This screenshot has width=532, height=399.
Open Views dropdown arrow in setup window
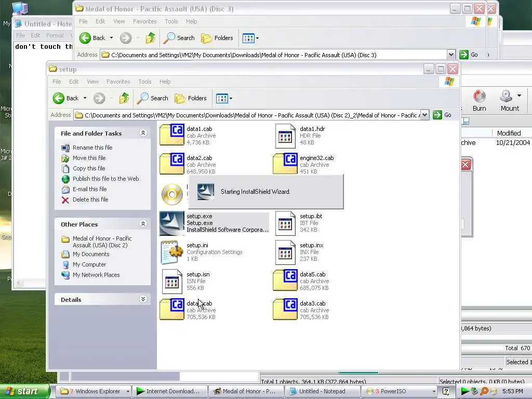(x=231, y=99)
